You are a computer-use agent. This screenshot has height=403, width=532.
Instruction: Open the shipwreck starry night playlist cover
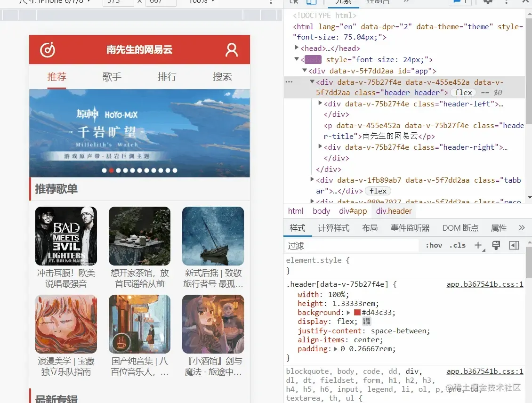point(213,236)
